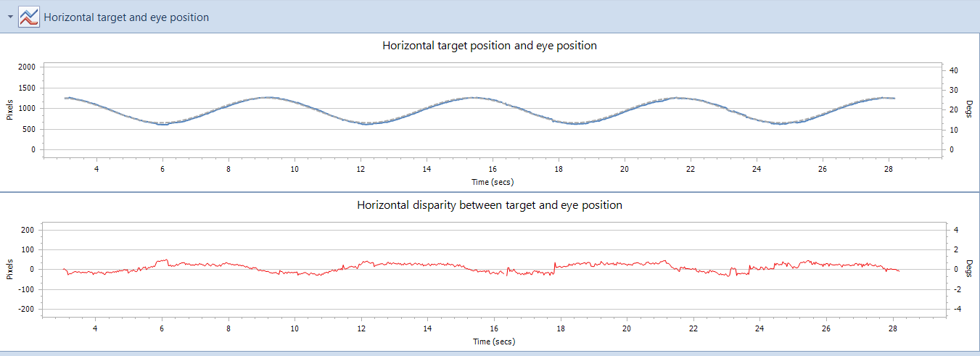Click the 28 second tick on top chart
This screenshot has width=980, height=356.
(x=889, y=169)
